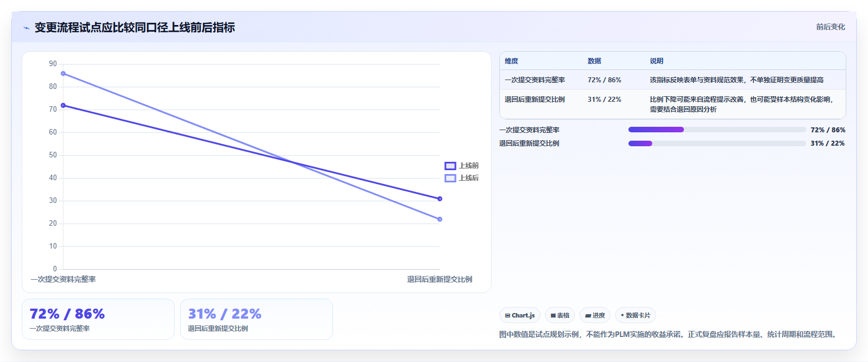The image size is (868, 362).
Task: Click x-axis label 一次提交资料完整率
Action: 63,279
